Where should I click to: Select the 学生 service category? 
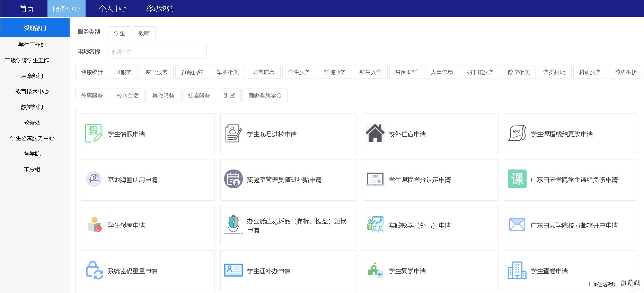coord(120,34)
